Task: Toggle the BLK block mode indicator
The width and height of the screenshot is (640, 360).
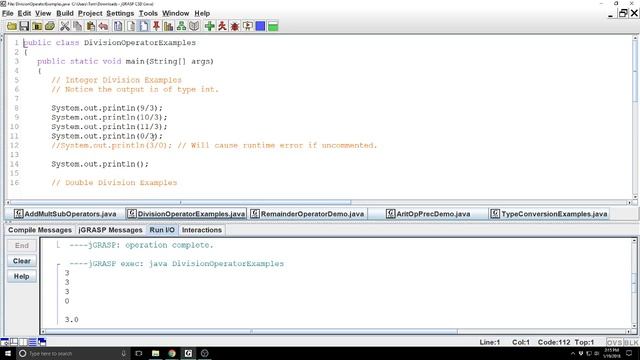Action: pyautogui.click(x=631, y=342)
